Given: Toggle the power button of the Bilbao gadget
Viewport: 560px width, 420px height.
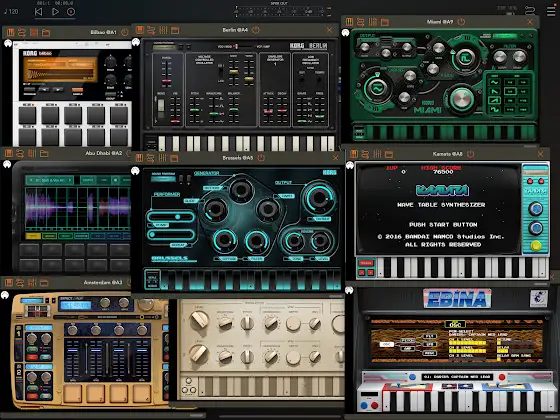Looking at the screenshot, I should [124, 32].
